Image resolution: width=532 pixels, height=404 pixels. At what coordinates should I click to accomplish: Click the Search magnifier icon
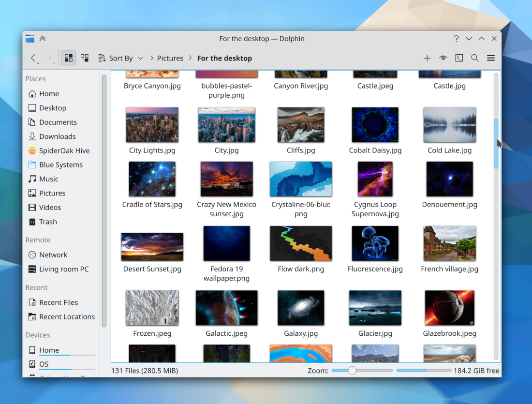click(475, 58)
